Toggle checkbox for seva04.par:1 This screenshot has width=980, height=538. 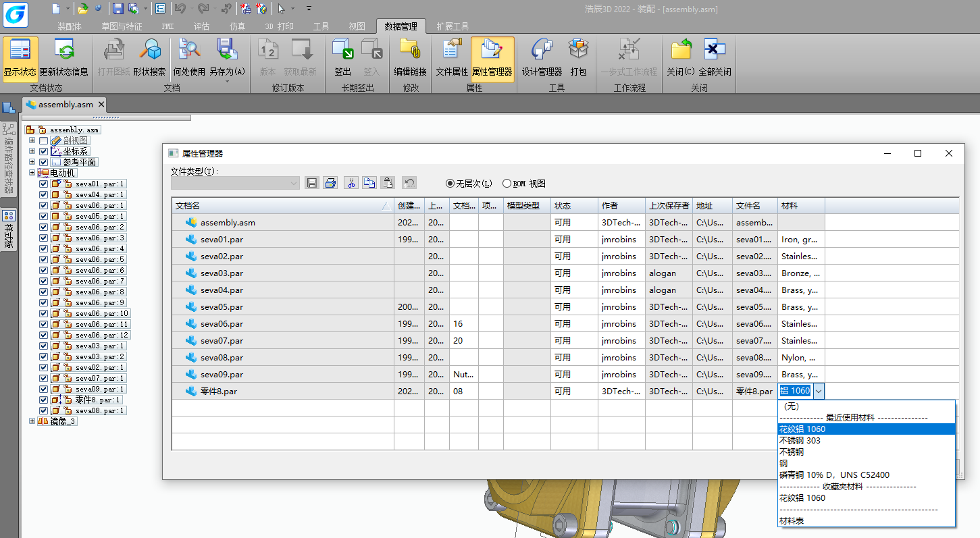pyautogui.click(x=44, y=194)
